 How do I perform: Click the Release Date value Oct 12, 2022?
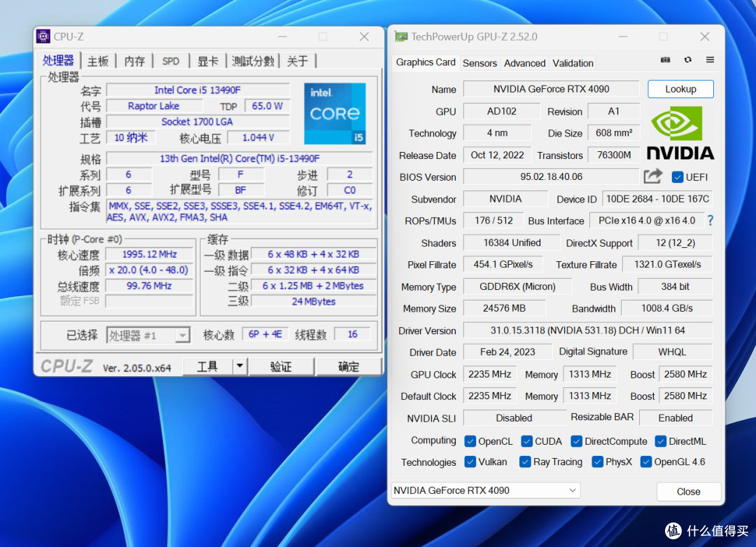[497, 155]
